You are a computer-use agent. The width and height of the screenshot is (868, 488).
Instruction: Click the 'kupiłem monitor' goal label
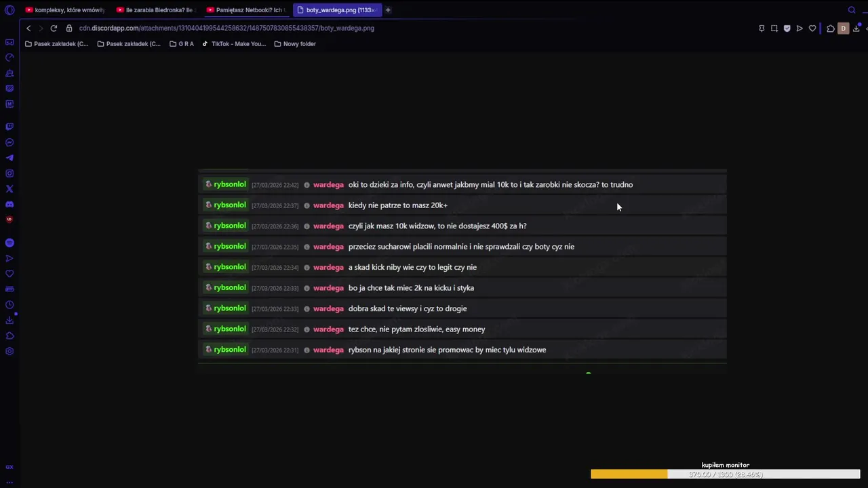(726, 465)
